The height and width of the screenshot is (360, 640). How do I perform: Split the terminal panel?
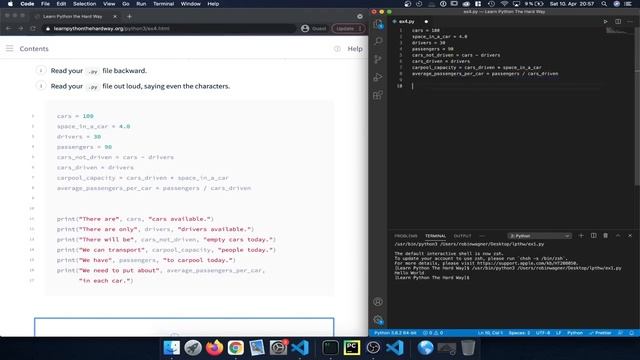[x=593, y=236]
